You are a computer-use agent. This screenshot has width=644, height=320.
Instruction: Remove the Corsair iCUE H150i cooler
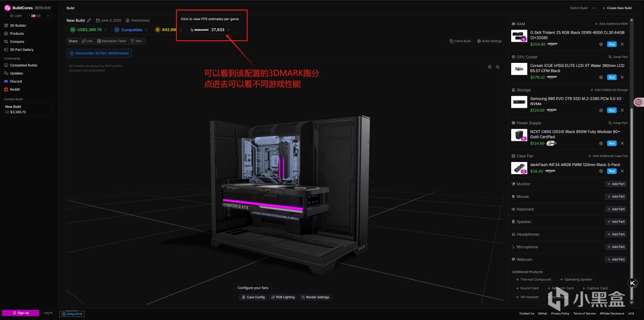[x=622, y=77]
